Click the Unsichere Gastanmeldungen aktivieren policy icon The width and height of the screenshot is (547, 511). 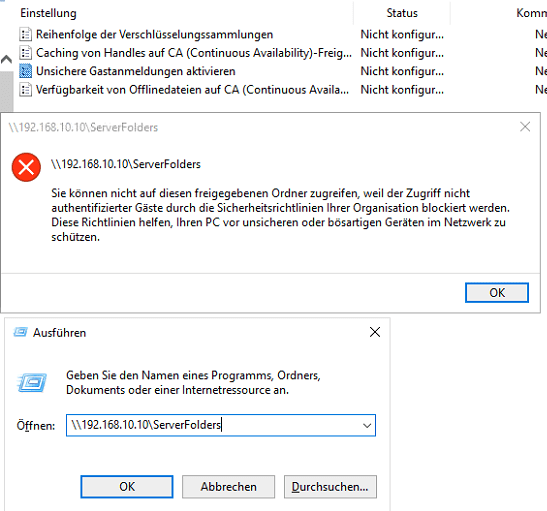coord(25,71)
